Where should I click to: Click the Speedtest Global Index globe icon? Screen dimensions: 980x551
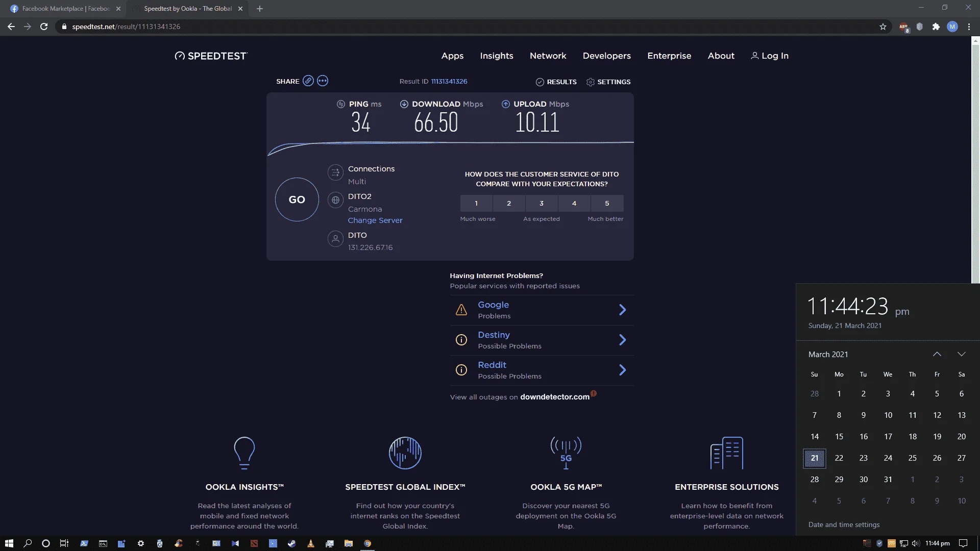coord(405,453)
